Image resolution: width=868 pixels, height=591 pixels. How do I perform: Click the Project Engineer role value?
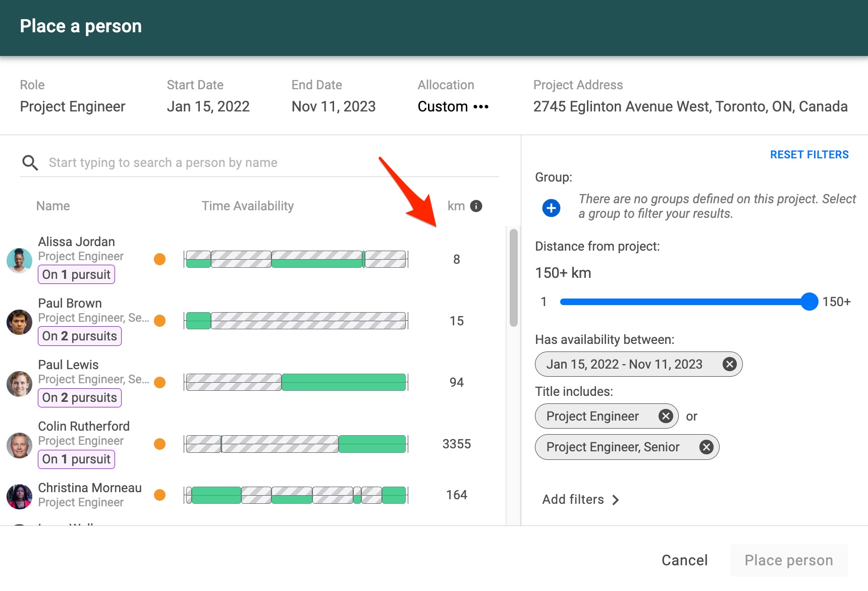pos(72,107)
